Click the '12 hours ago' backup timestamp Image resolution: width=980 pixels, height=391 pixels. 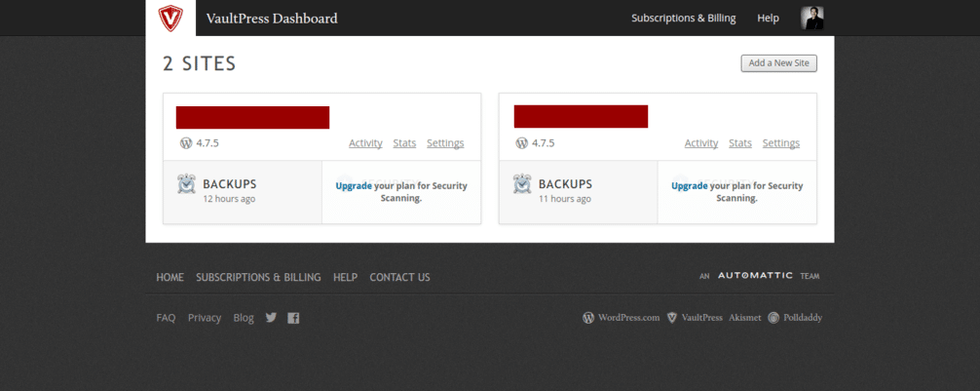pyautogui.click(x=229, y=199)
